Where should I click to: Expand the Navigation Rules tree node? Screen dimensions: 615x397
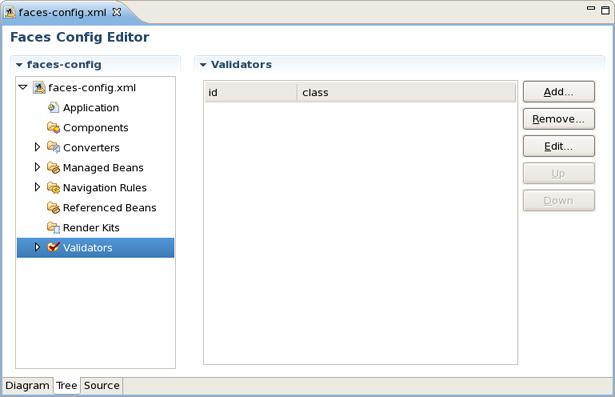pyautogui.click(x=37, y=187)
